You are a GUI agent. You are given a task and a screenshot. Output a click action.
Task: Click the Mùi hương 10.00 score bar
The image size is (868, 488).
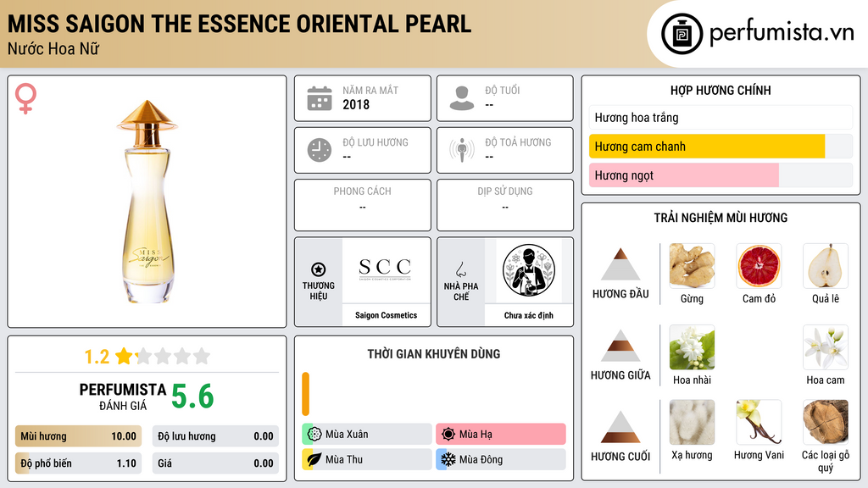point(78,436)
